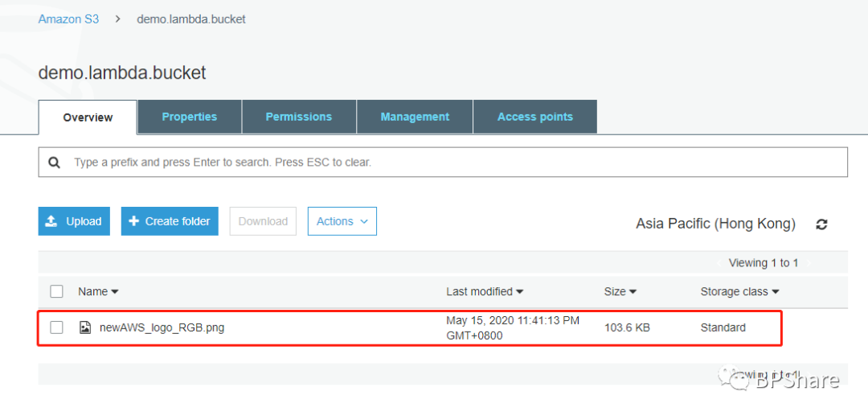Sort by the Name column

click(98, 291)
